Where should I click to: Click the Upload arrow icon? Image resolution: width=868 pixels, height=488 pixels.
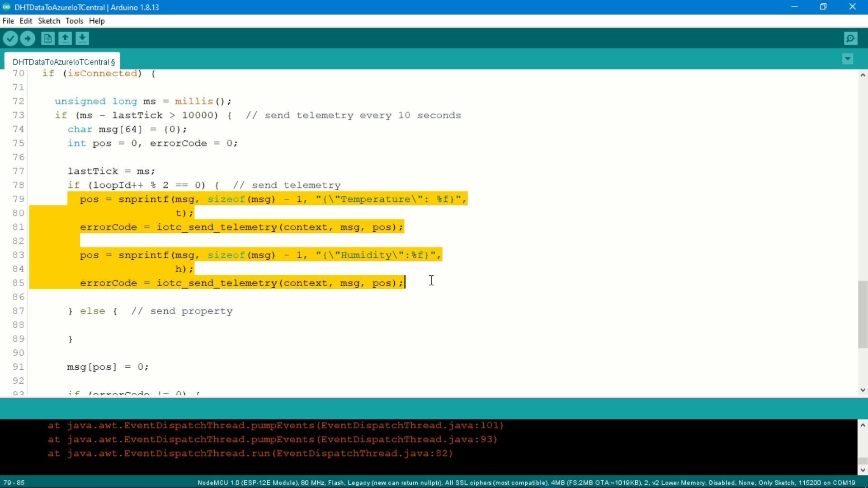pos(28,38)
